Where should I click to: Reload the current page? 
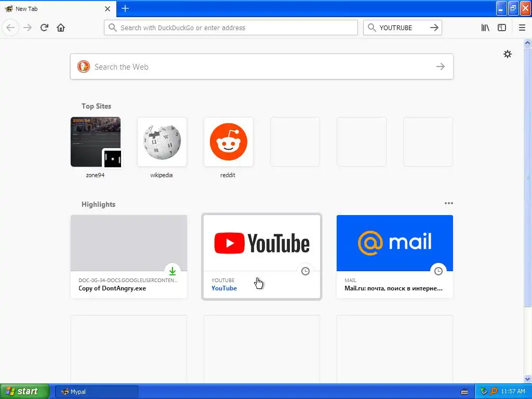tap(44, 28)
